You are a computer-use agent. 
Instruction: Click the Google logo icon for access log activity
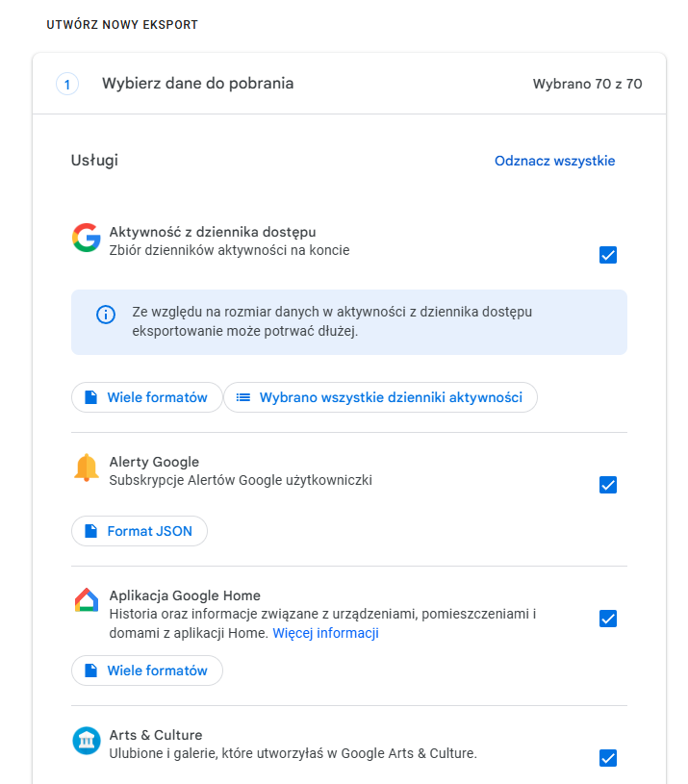click(87, 238)
